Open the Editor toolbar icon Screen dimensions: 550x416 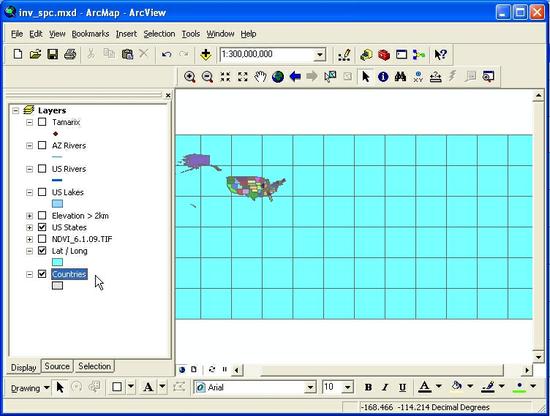point(344,55)
